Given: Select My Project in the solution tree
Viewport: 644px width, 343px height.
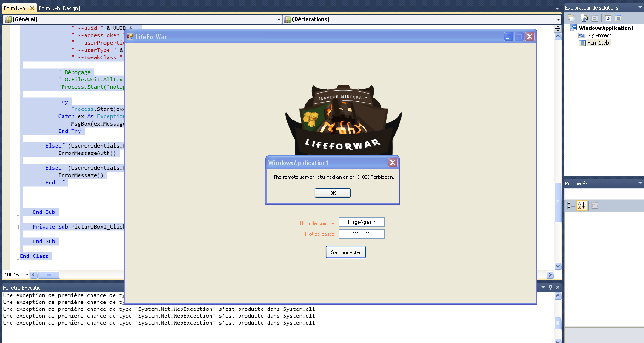Looking at the screenshot, I should [x=599, y=35].
